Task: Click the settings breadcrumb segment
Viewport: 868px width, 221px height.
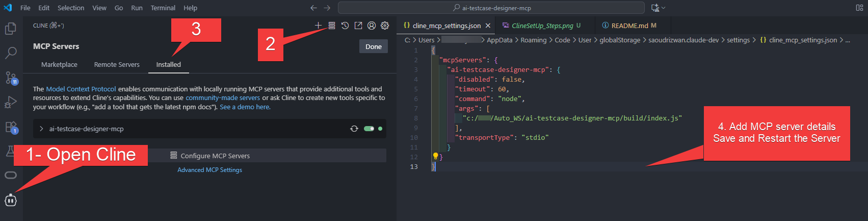Action: click(x=738, y=40)
